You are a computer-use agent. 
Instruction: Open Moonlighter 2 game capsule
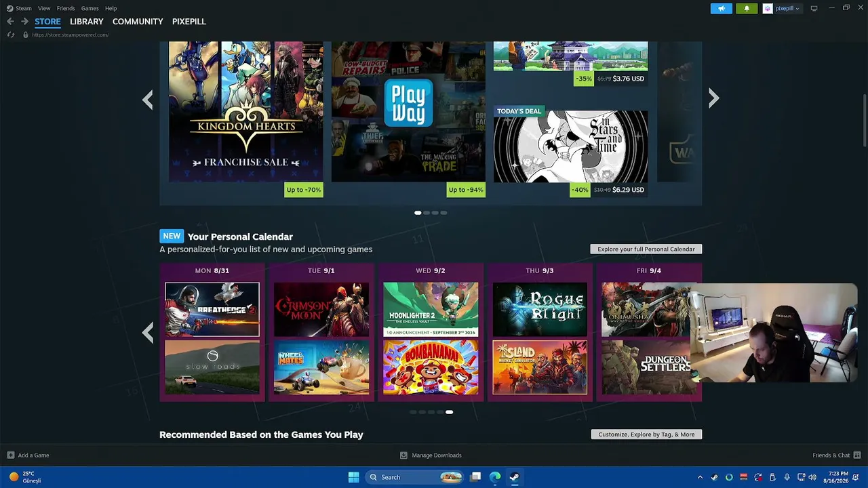[431, 310]
